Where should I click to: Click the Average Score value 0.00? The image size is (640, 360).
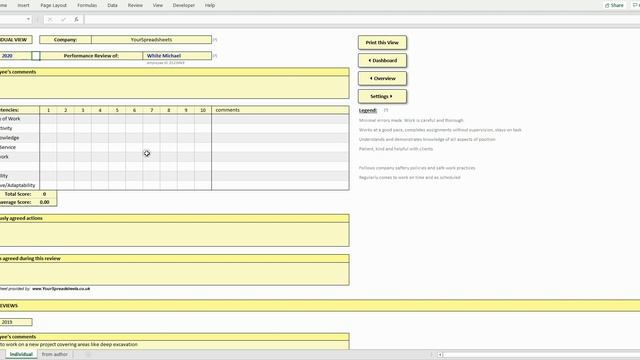coord(44,202)
